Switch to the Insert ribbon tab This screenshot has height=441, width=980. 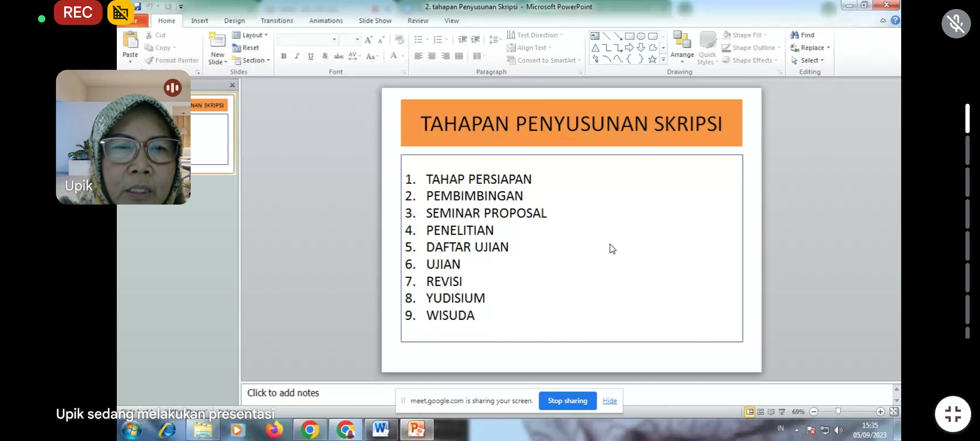[199, 21]
